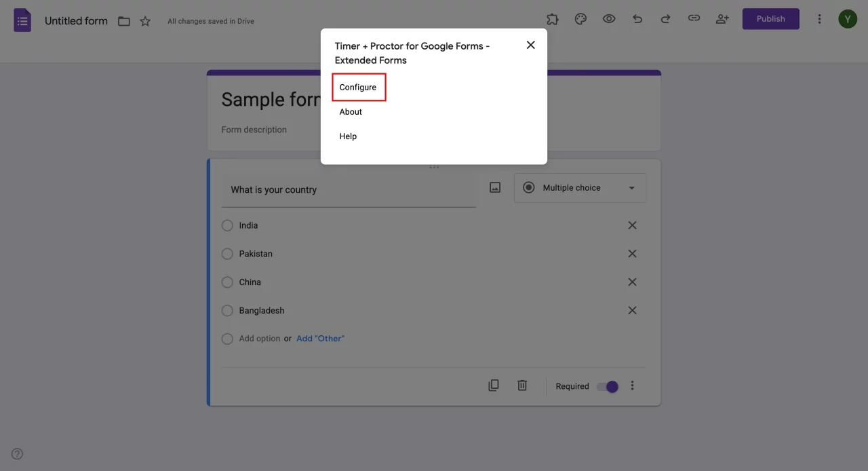Image resolution: width=868 pixels, height=471 pixels.
Task: Open the Multiple choice question type dropdown
Action: (580, 187)
